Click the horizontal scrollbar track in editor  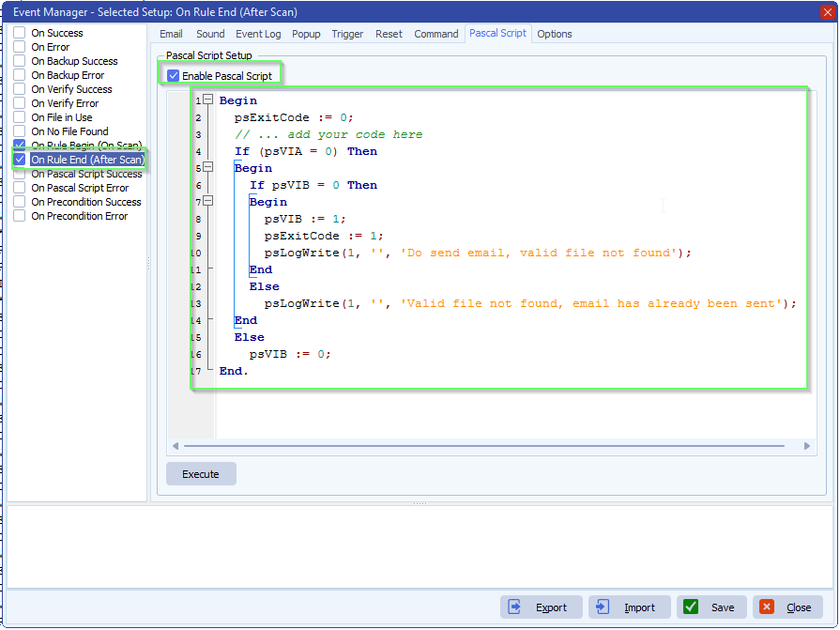[x=484, y=446]
